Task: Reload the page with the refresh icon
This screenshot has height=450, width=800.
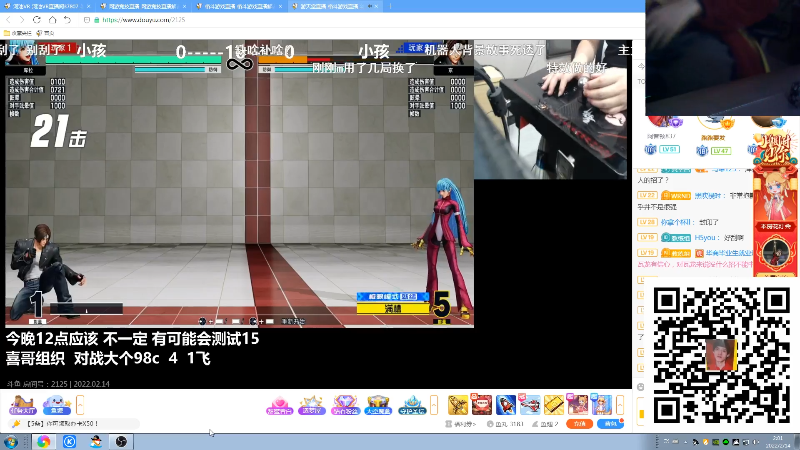Action: click(37, 20)
